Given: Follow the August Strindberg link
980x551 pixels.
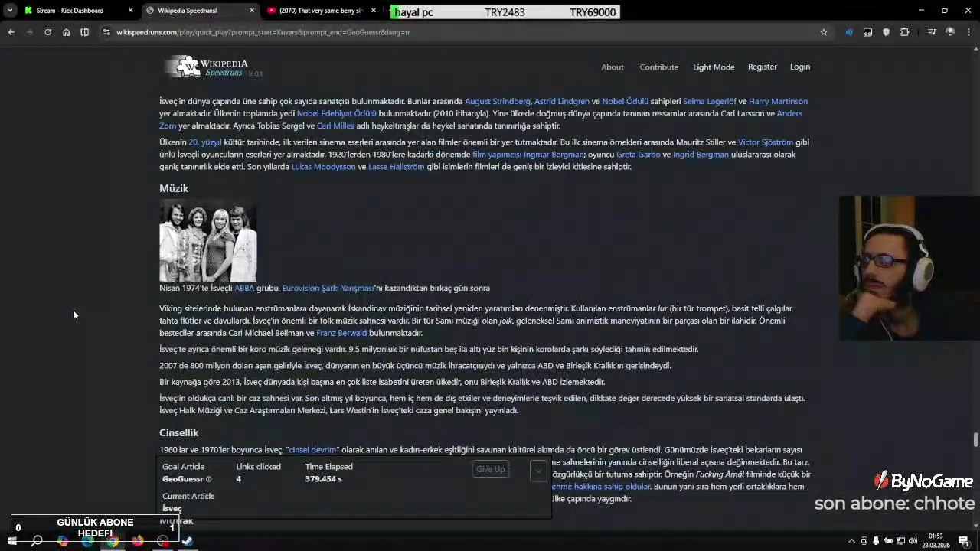Looking at the screenshot, I should tap(498, 101).
